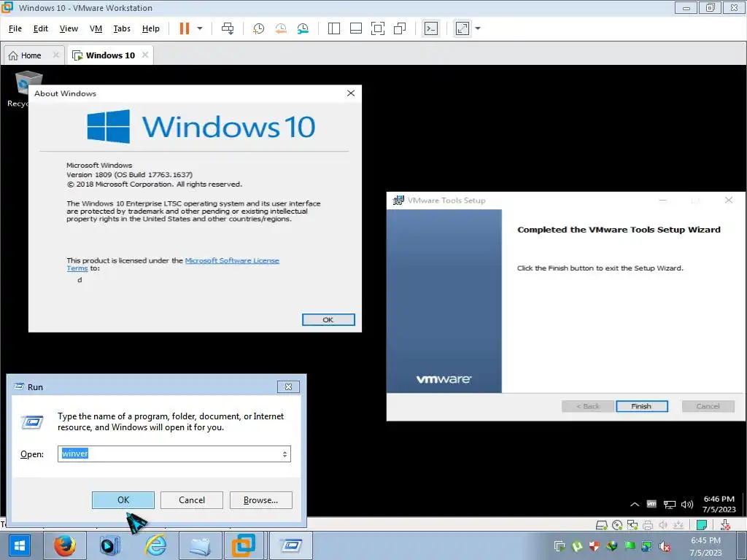
Task: Pause the virtual machine with the orange pause icon
Action: pos(185,28)
